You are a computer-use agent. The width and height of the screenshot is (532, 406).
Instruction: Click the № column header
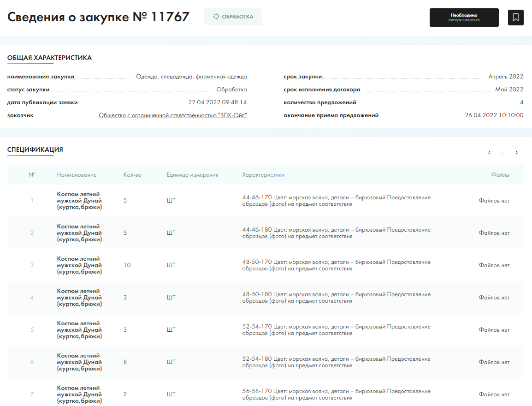point(32,174)
